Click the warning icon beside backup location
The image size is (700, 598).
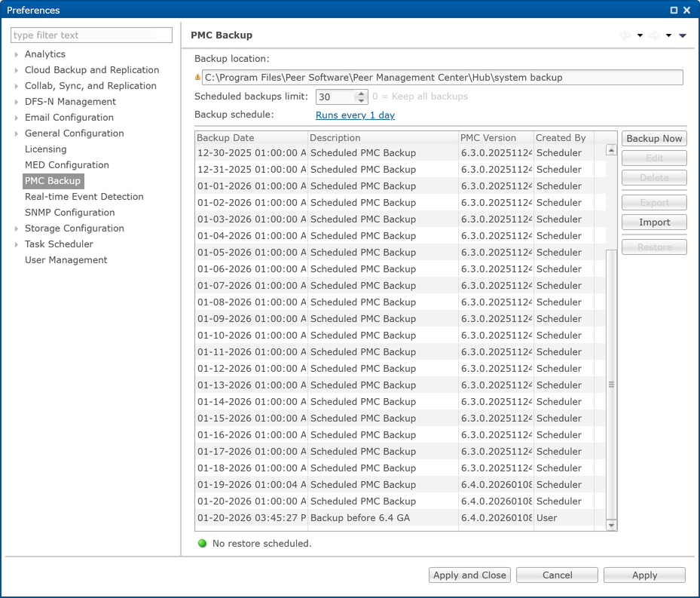coord(197,78)
